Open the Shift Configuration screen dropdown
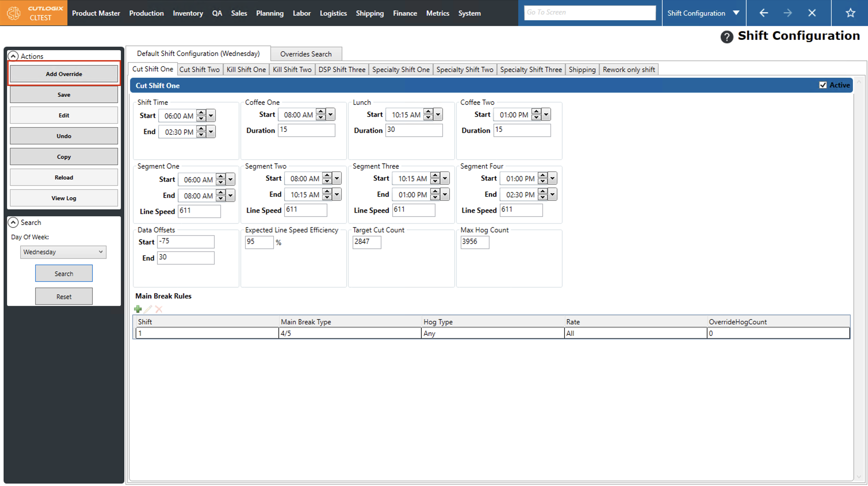The width and height of the screenshot is (868, 486). point(736,13)
